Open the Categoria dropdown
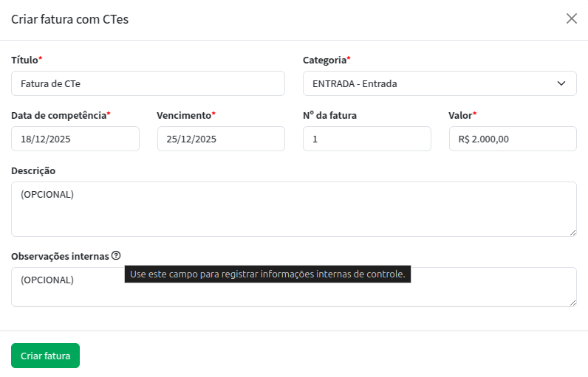 pyautogui.click(x=440, y=83)
